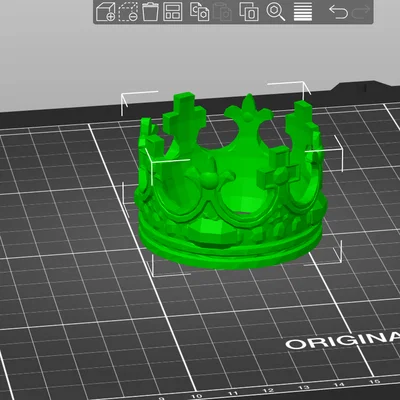400x400 pixels.
Task: Click the variable layer height lines icon
Action: [303, 12]
